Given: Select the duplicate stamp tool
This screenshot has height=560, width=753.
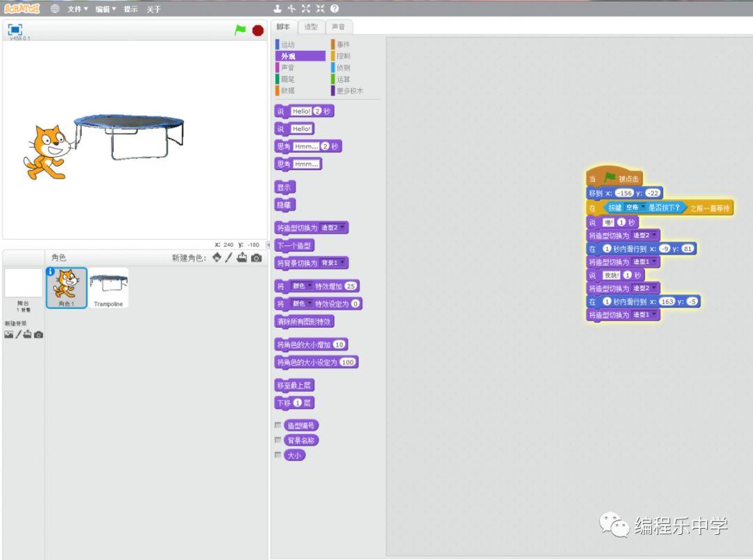Looking at the screenshot, I should point(277,8).
